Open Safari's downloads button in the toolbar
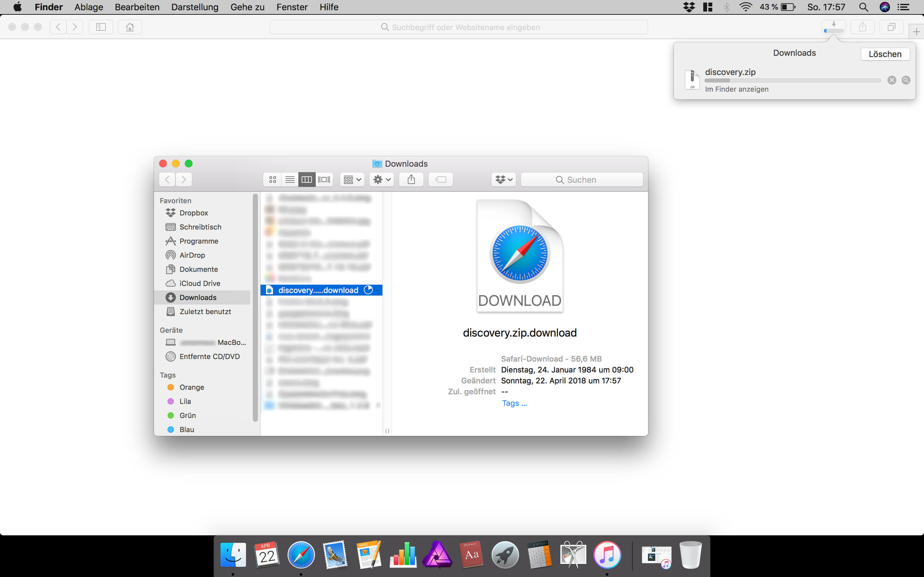Viewport: 924px width, 577px height. tap(834, 27)
